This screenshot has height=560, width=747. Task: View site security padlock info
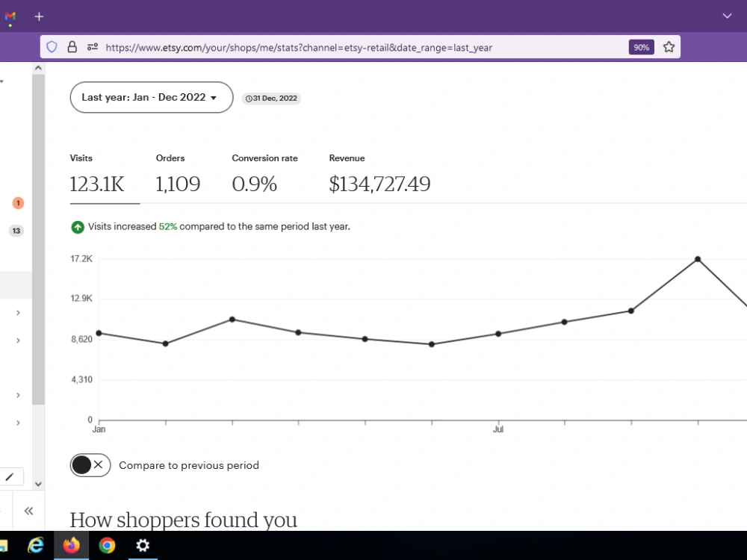tap(72, 46)
